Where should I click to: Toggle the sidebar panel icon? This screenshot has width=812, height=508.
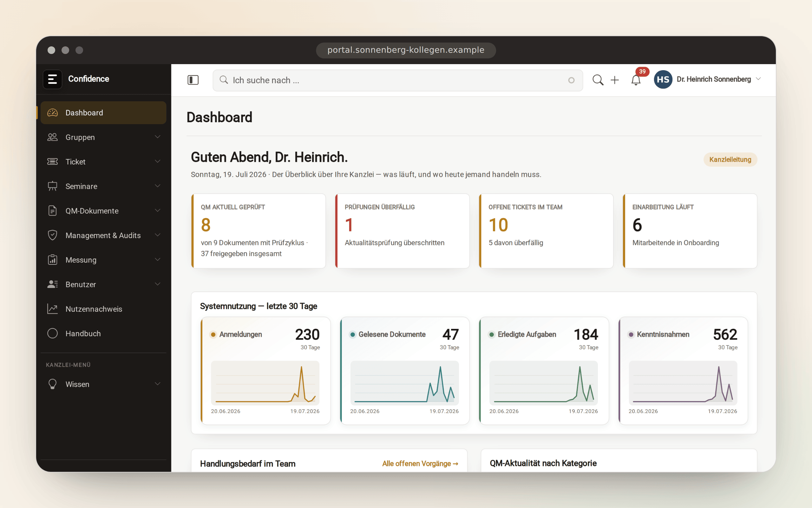pyautogui.click(x=193, y=80)
